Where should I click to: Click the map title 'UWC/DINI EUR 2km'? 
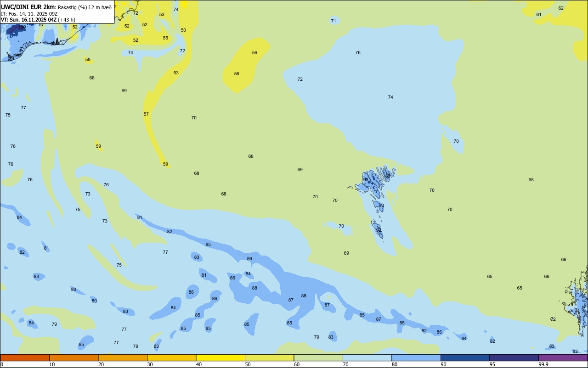point(28,6)
